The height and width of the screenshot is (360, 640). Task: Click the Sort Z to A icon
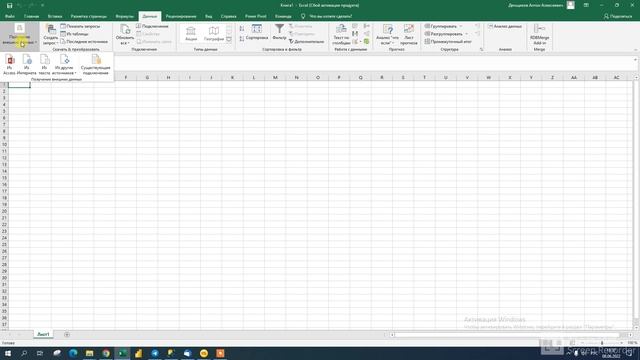tap(242, 38)
